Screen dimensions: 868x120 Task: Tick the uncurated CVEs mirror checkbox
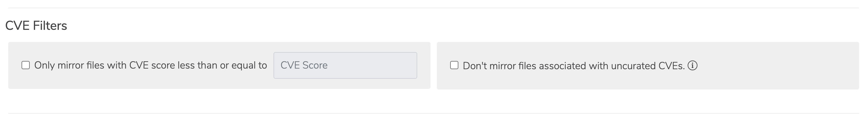point(454,65)
